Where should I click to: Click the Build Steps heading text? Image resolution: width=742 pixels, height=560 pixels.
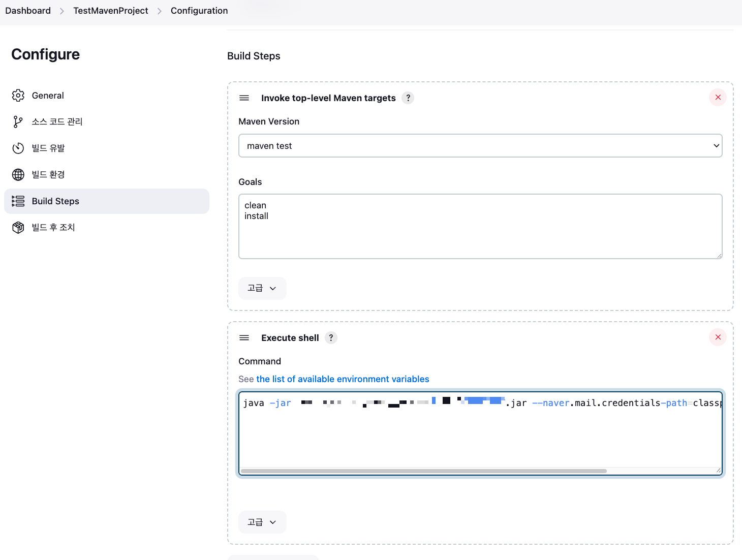pyautogui.click(x=254, y=56)
